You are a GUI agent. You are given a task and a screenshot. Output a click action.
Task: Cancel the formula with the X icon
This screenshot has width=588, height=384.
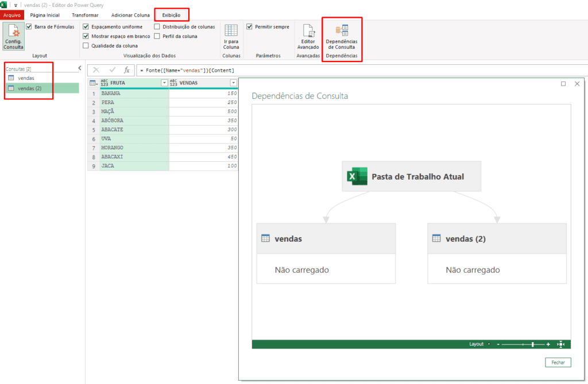(x=96, y=70)
